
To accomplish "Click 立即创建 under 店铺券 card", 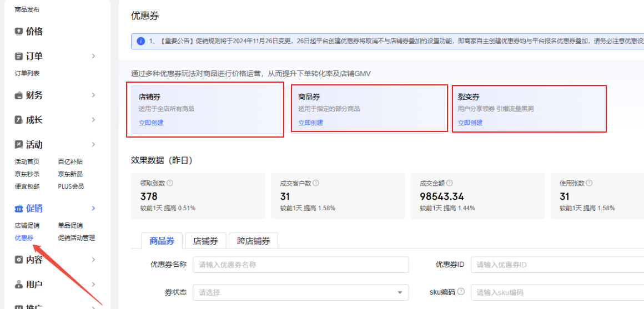I will pyautogui.click(x=151, y=123).
